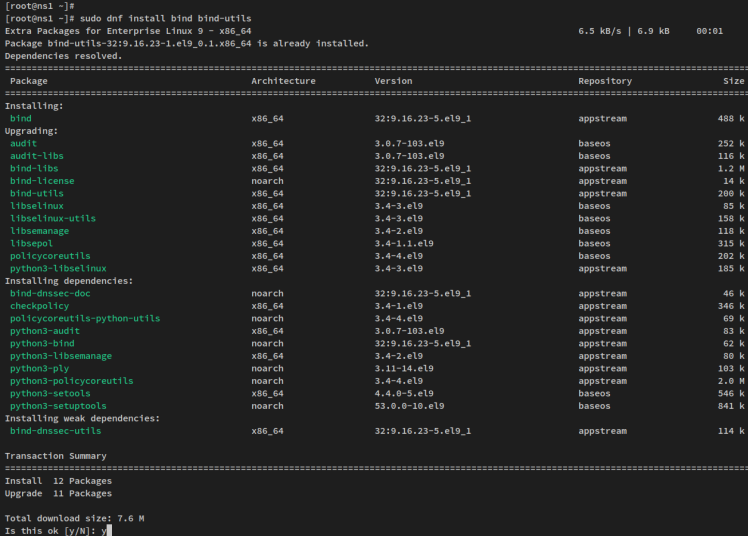Click the 'Upgrading:' section heading
Screen dimensions: 748x536
coord(31,131)
